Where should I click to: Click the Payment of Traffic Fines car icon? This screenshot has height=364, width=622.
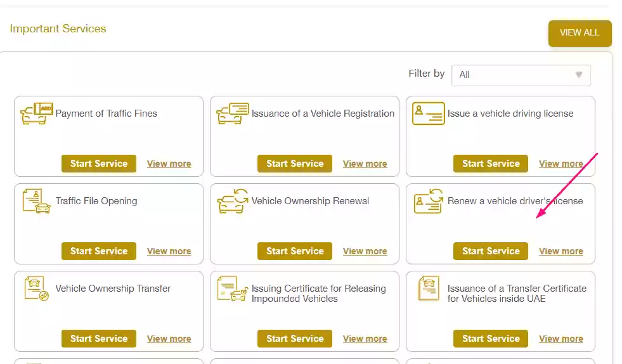click(37, 114)
